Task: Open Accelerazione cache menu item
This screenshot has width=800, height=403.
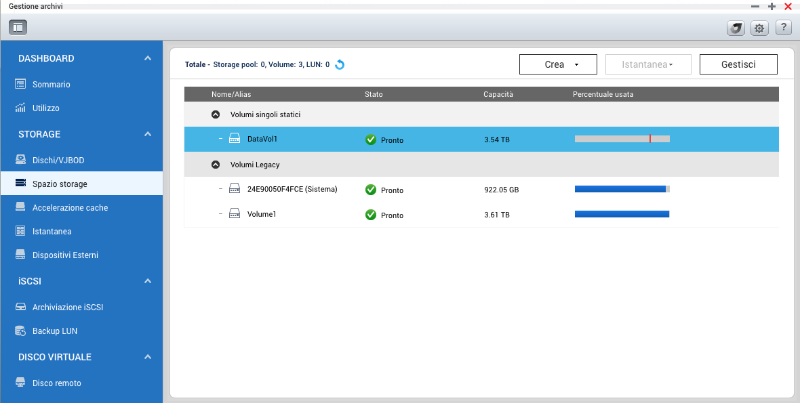Action: [70, 208]
